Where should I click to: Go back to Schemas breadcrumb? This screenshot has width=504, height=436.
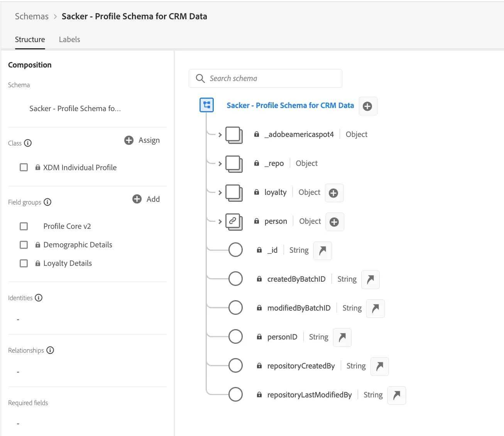point(32,16)
